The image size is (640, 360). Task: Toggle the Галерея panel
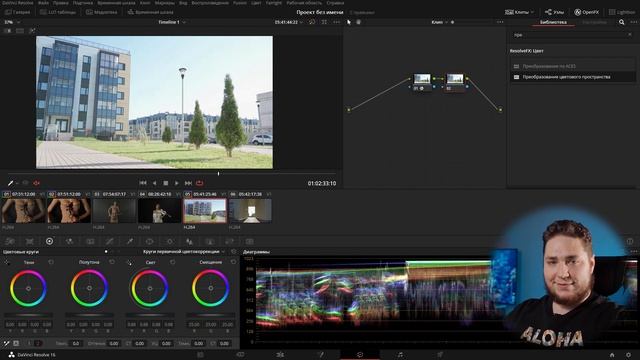coord(17,12)
